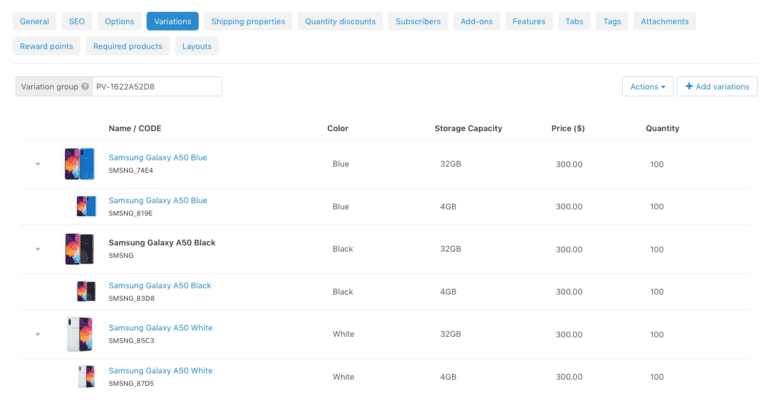
Task: Open the Reward points tab
Action: [x=46, y=46]
